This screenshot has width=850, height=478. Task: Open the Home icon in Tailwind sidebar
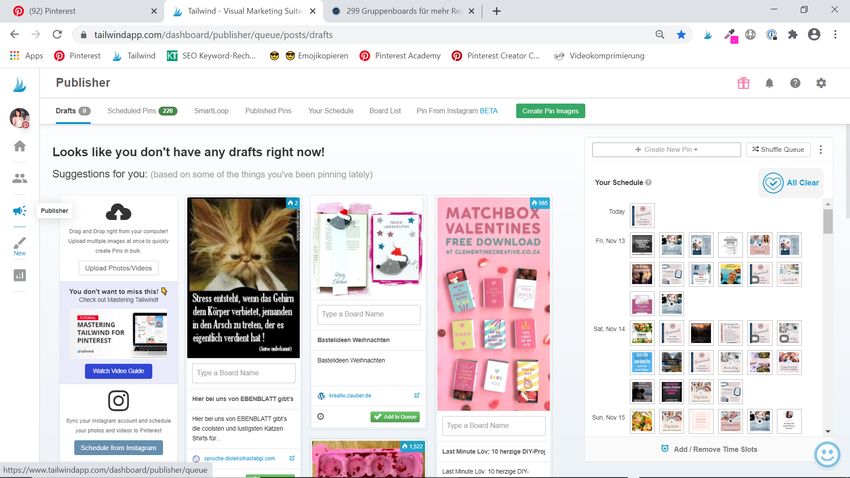(x=19, y=146)
